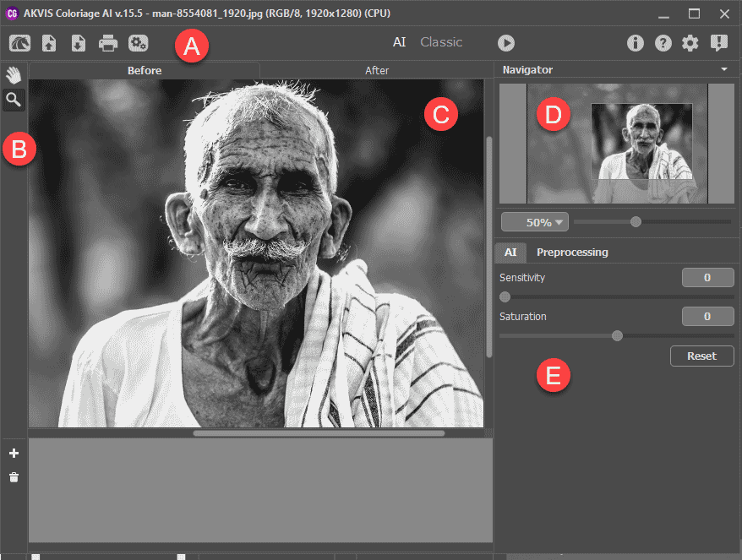Select the Hand tool

point(14,74)
